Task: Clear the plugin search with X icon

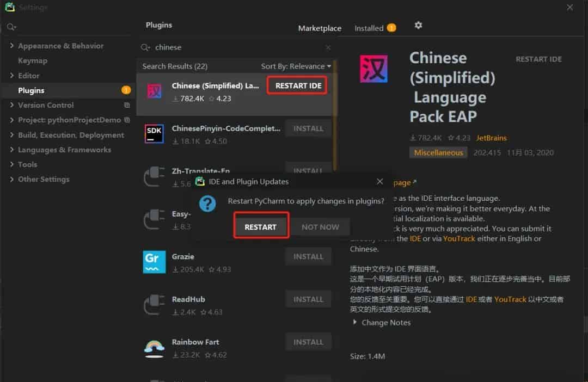Action: (x=328, y=47)
